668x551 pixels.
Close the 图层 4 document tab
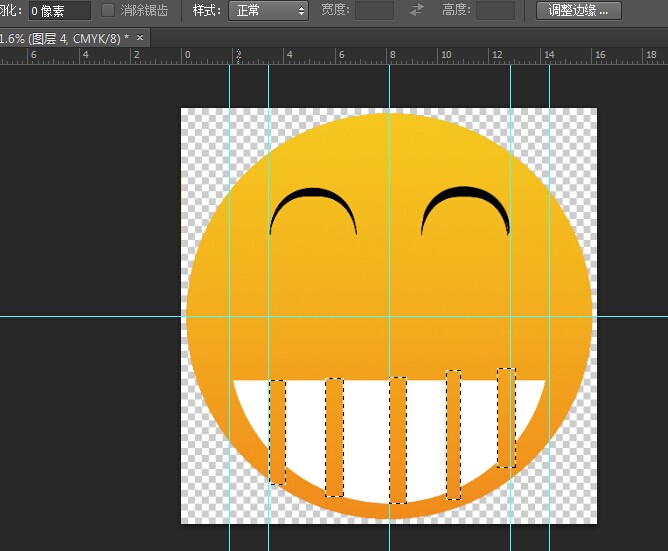point(140,37)
